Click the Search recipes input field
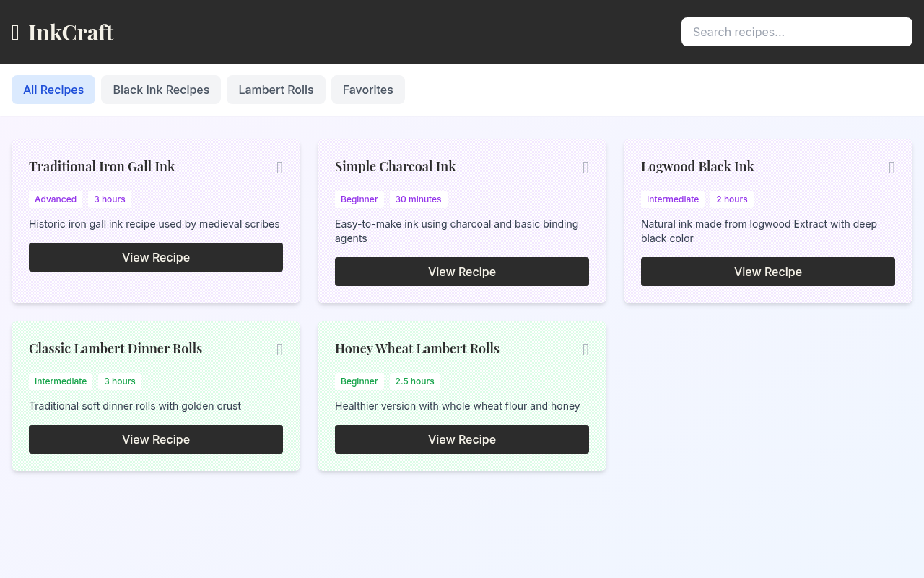 796,32
